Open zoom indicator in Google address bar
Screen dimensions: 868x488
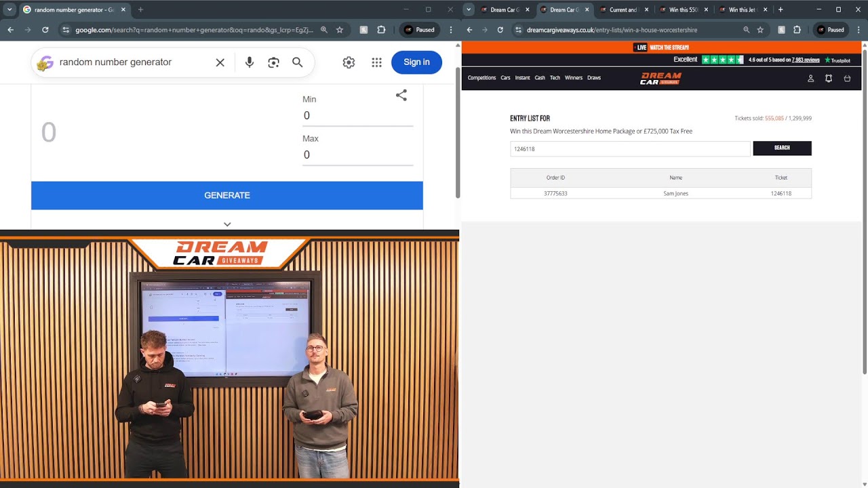(x=324, y=30)
